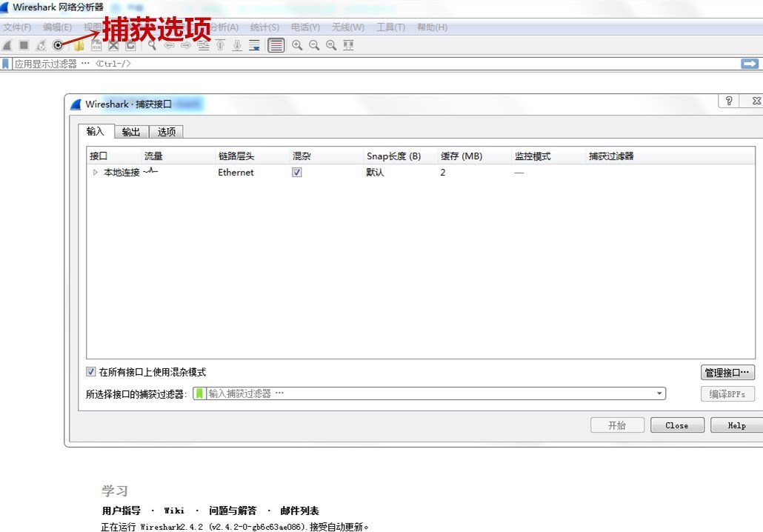Go forward to the next packet arrow
The image size is (763, 532).
click(x=186, y=45)
